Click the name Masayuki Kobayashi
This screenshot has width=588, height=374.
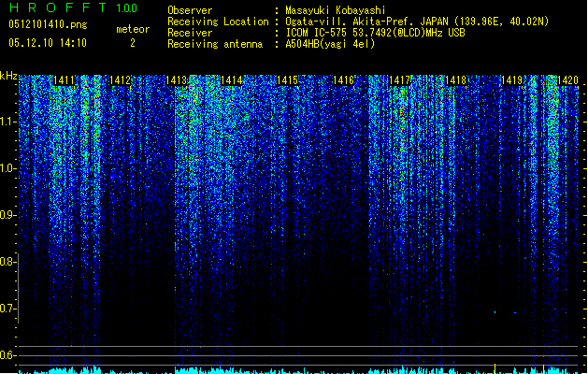pos(336,10)
